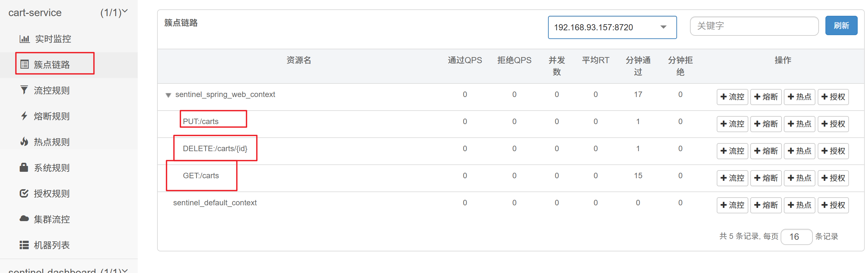This screenshot has width=868, height=273.
Task: Add 流控 rule for sentinel_default_context
Action: coord(732,205)
